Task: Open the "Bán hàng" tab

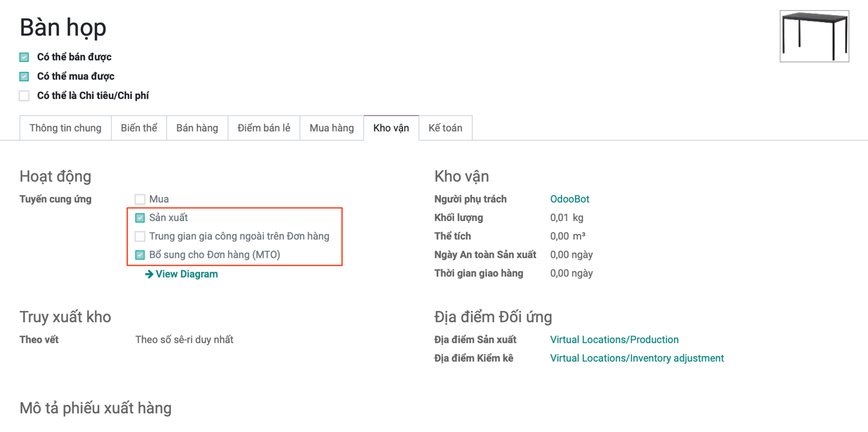Action: tap(197, 128)
